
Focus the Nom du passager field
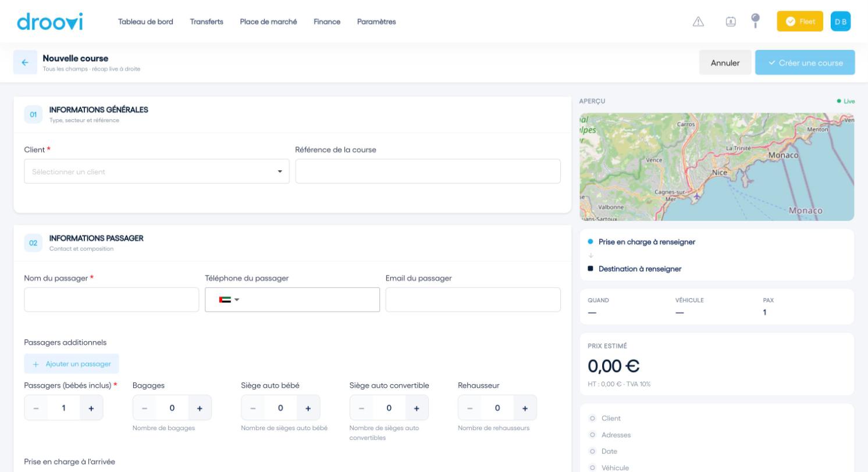point(112,300)
